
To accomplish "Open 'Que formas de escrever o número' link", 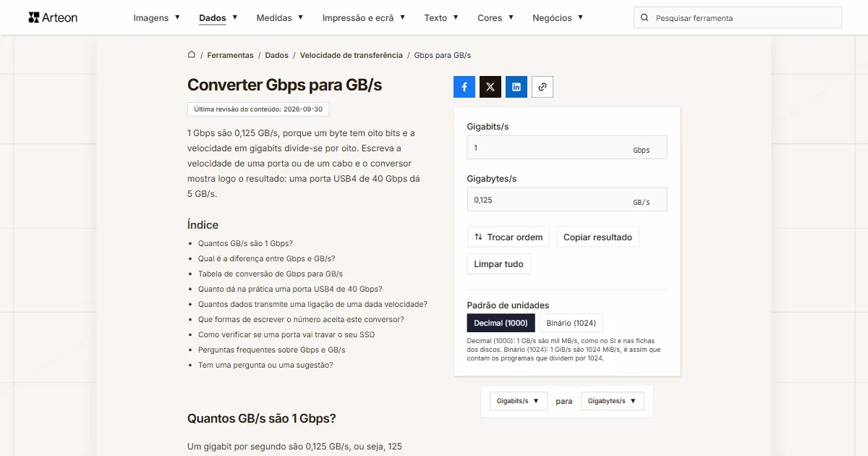I will pyautogui.click(x=301, y=320).
